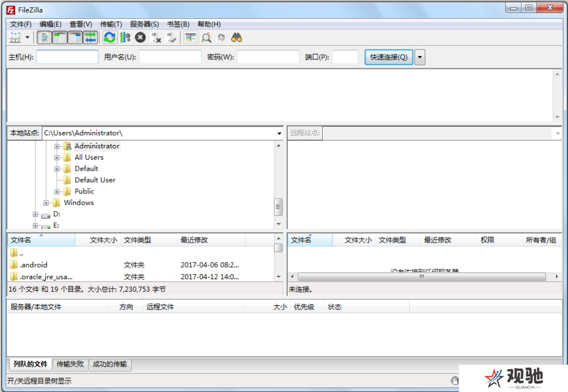This screenshot has width=568, height=392.
Task: Toggle the transfer queue display
Action: click(90, 37)
